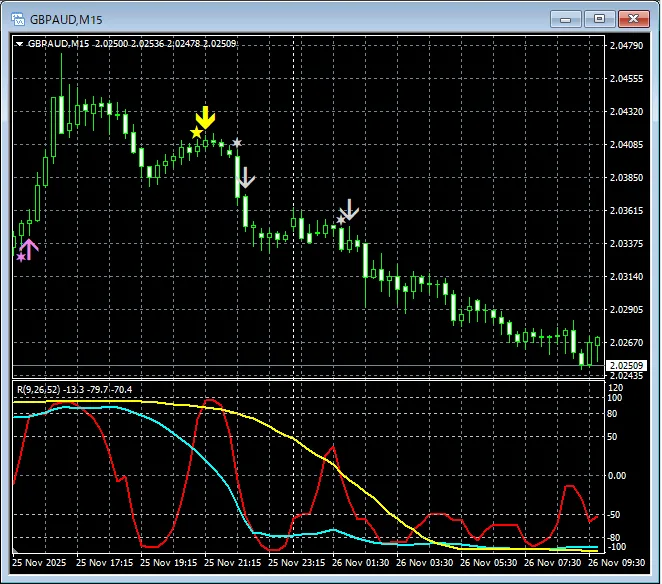Select the pink up arrow signal
The height and width of the screenshot is (584, 662).
(29, 249)
